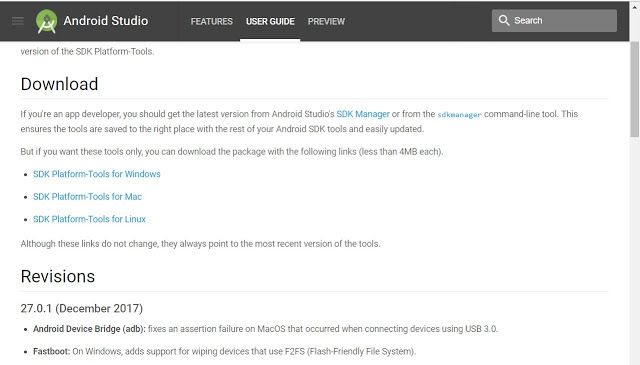
Task: Download SDK Platform-Tools for Mac
Action: [x=87, y=196]
